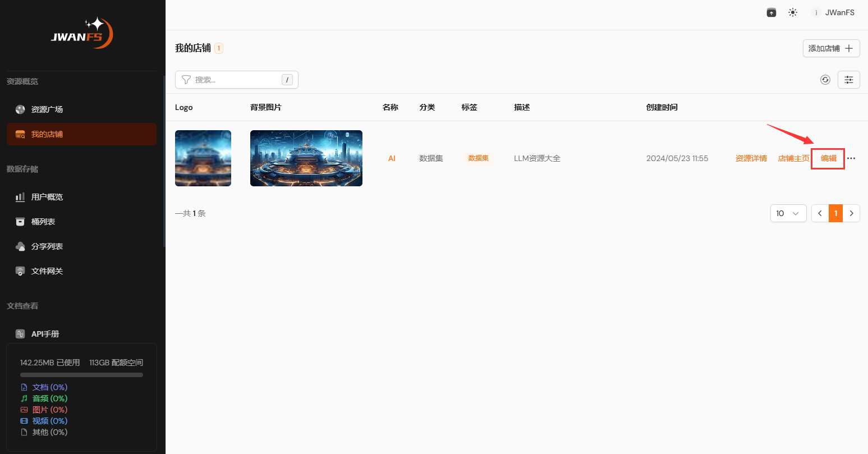
Task: Click the store Logo thumbnail
Action: 203,158
